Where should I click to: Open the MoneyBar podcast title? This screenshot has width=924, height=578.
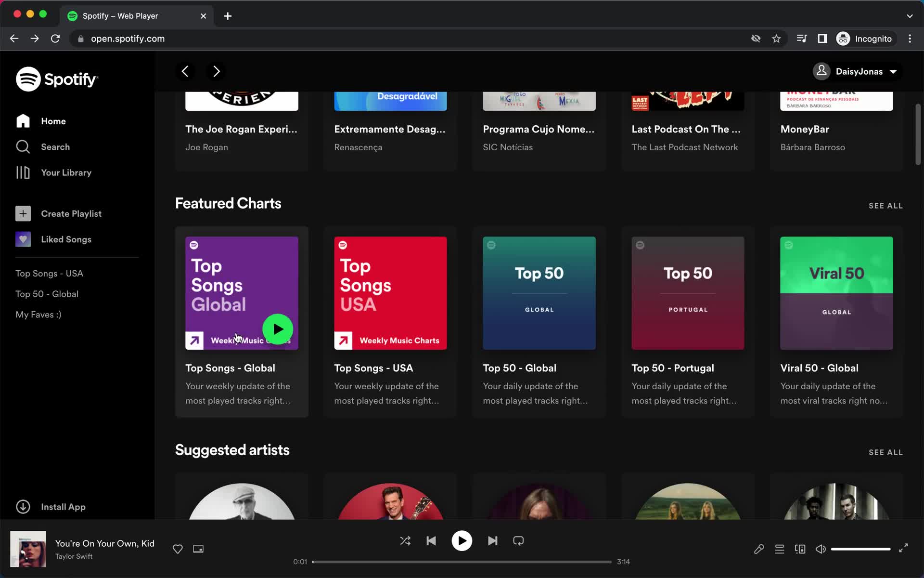805,129
